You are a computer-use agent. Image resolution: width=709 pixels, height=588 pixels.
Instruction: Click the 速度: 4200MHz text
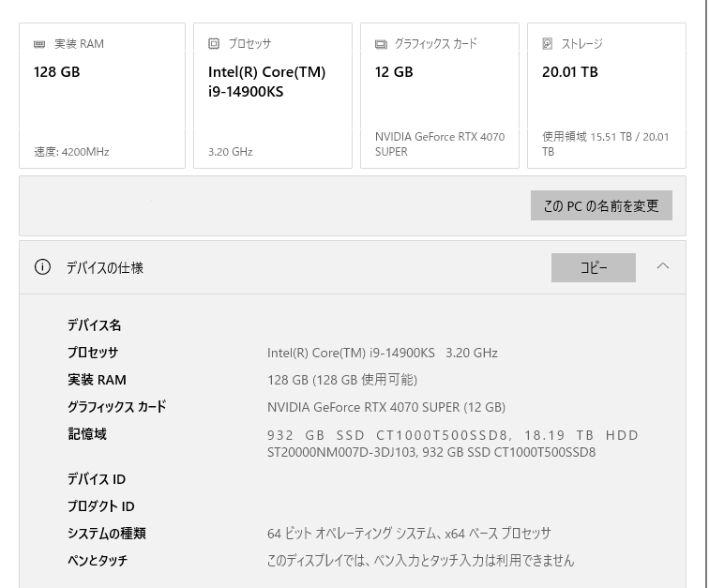pyautogui.click(x=71, y=152)
